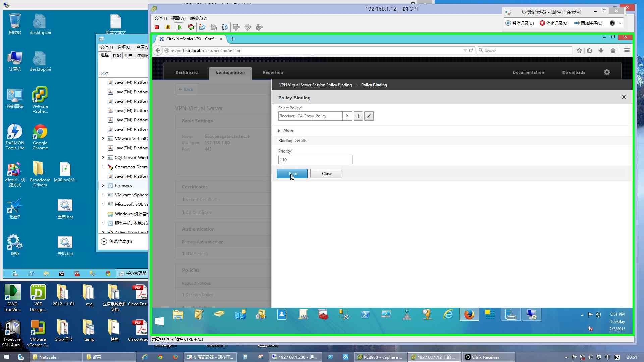Expand Commons Daem process row
This screenshot has height=362, width=644.
pyautogui.click(x=103, y=167)
